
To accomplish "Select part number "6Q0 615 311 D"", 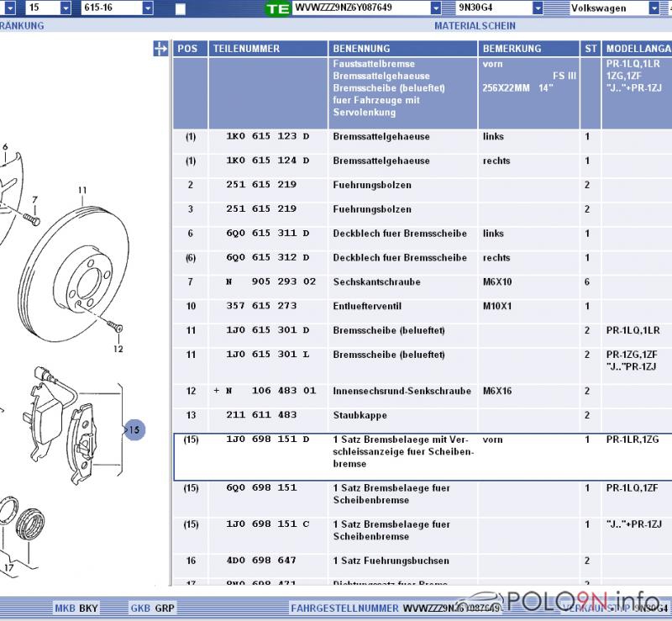I will point(268,234).
